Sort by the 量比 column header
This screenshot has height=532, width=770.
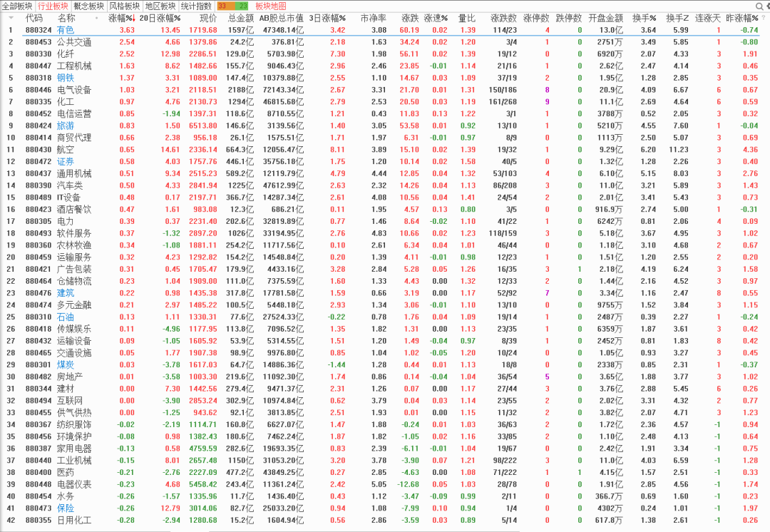point(466,18)
